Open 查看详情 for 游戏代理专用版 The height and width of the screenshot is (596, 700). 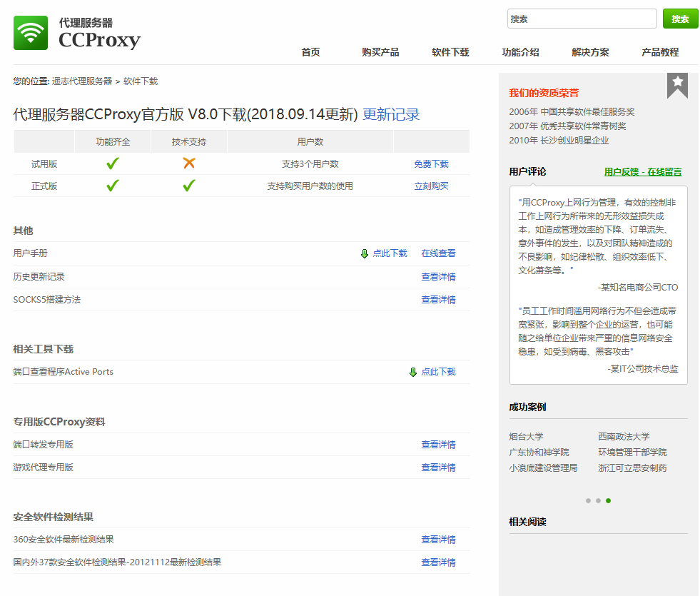coord(438,468)
